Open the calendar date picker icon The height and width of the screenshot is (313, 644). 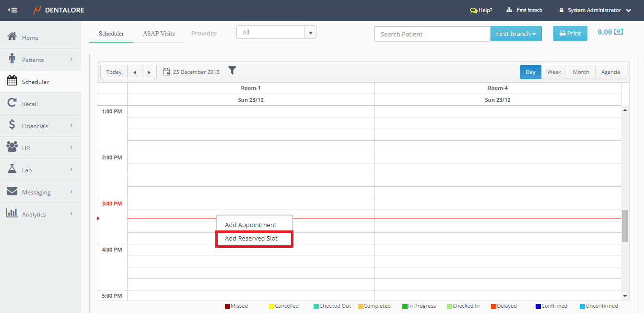pyautogui.click(x=166, y=72)
